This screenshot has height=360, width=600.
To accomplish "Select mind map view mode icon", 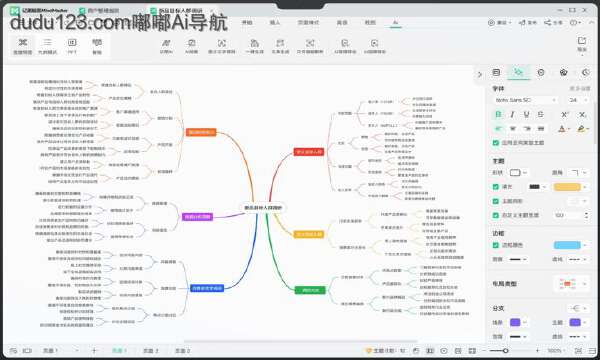I will (x=23, y=46).
